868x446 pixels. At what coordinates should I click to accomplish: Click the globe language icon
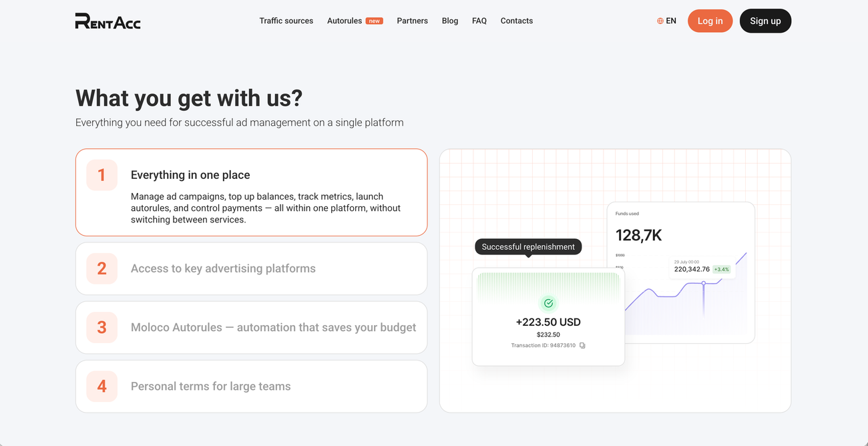coord(660,21)
